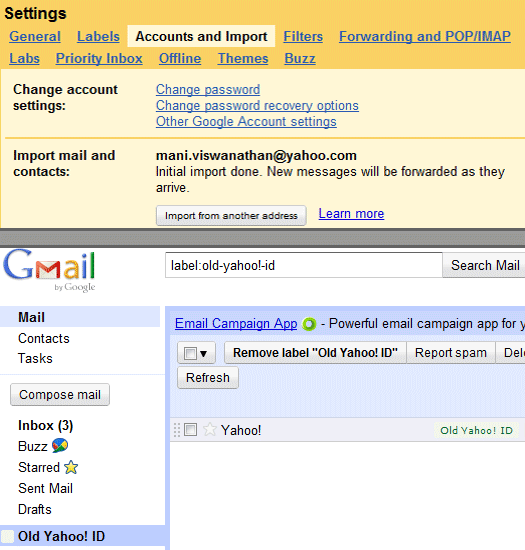Open the Starred folder
525x550 pixels.
tap(39, 467)
